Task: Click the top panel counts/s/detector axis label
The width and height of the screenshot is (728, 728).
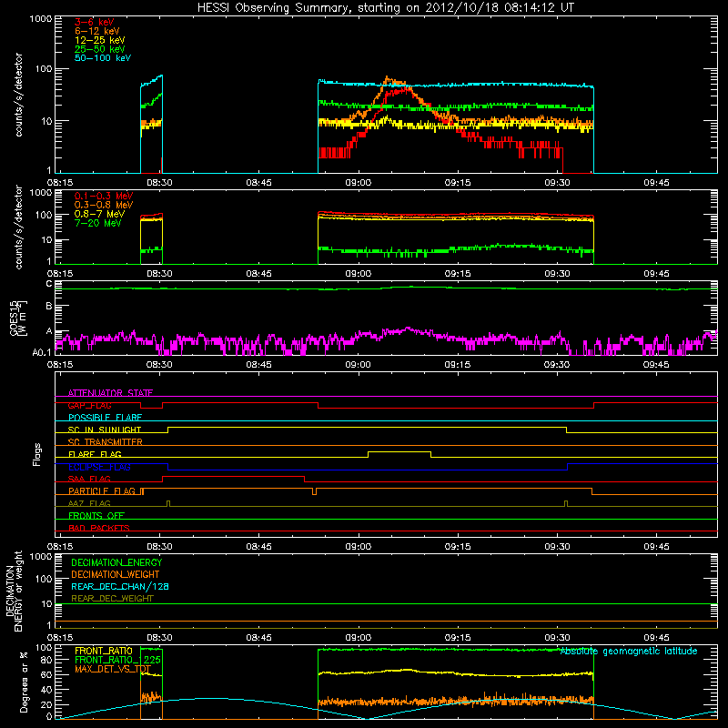Action: pos(18,95)
